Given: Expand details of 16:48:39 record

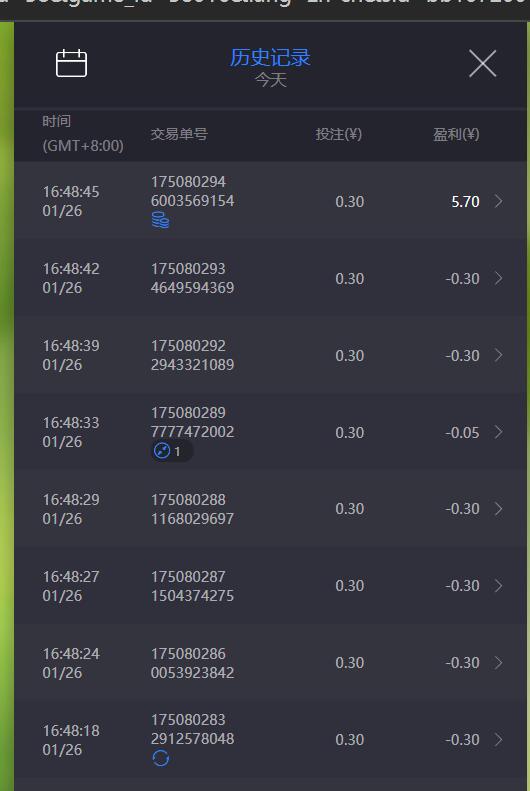Looking at the screenshot, I should tap(498, 355).
